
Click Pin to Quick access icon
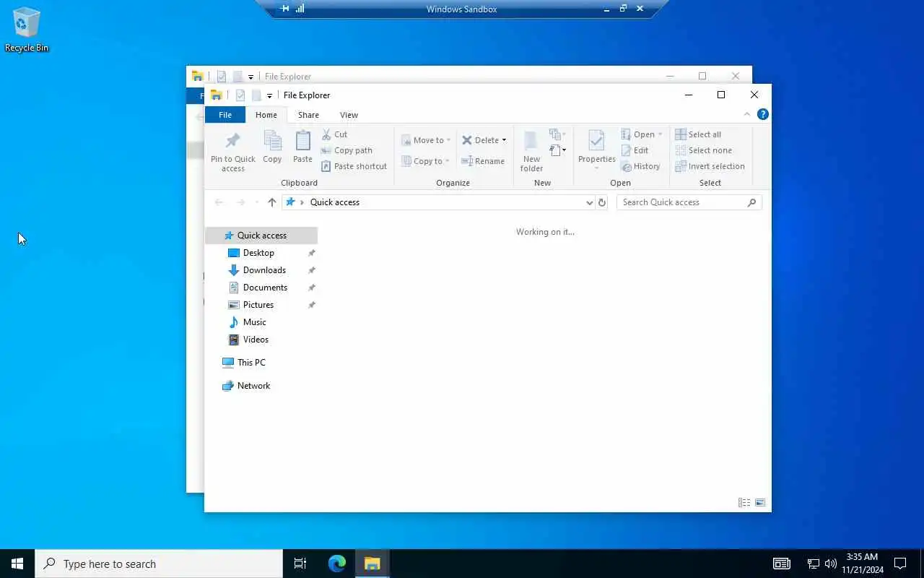[x=232, y=141]
